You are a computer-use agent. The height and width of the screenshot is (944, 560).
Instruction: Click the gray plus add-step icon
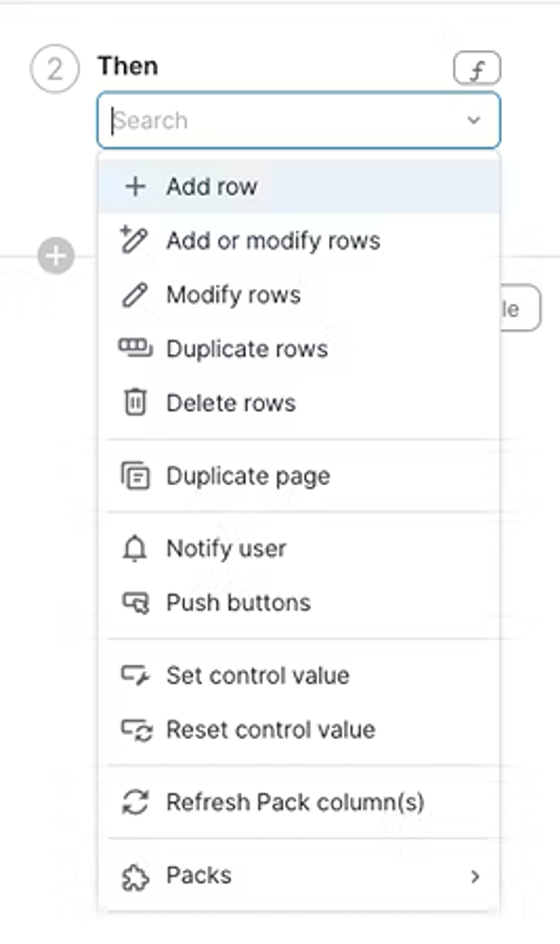click(56, 256)
